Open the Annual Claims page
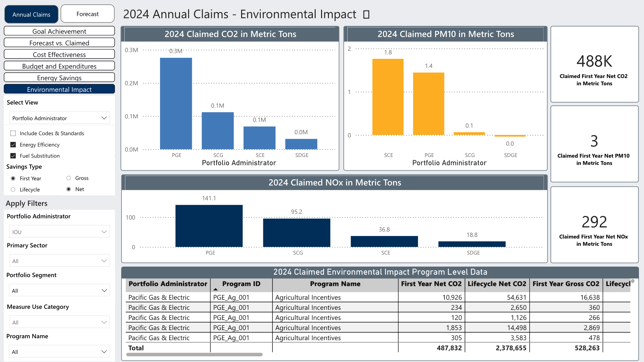 point(31,14)
